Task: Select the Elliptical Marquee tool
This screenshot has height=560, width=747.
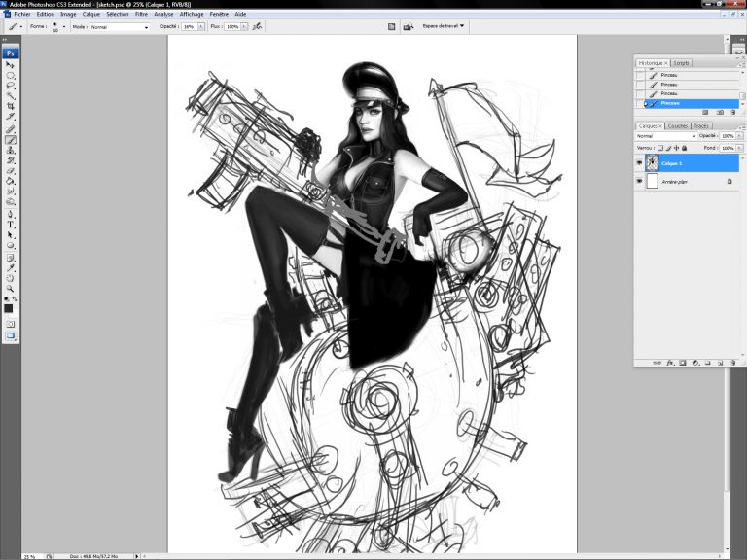Action: (10, 75)
